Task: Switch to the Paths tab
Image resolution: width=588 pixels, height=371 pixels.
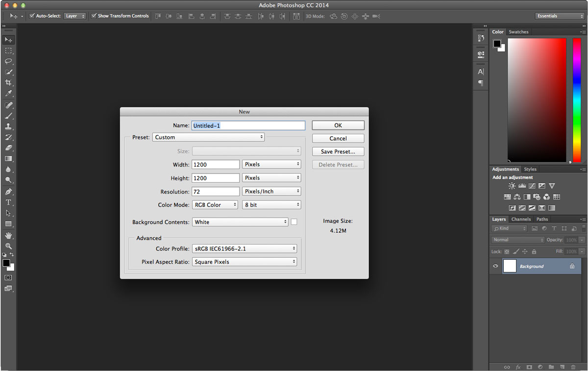Action: (x=542, y=219)
